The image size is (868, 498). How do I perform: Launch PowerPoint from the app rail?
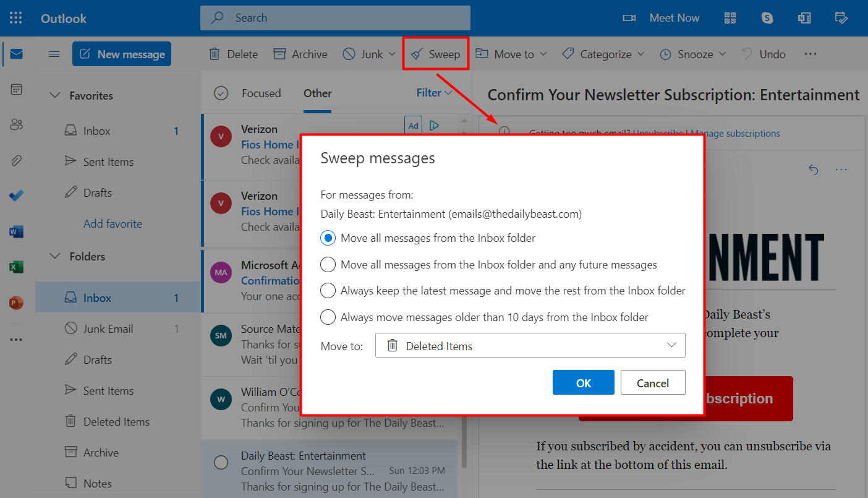17,303
